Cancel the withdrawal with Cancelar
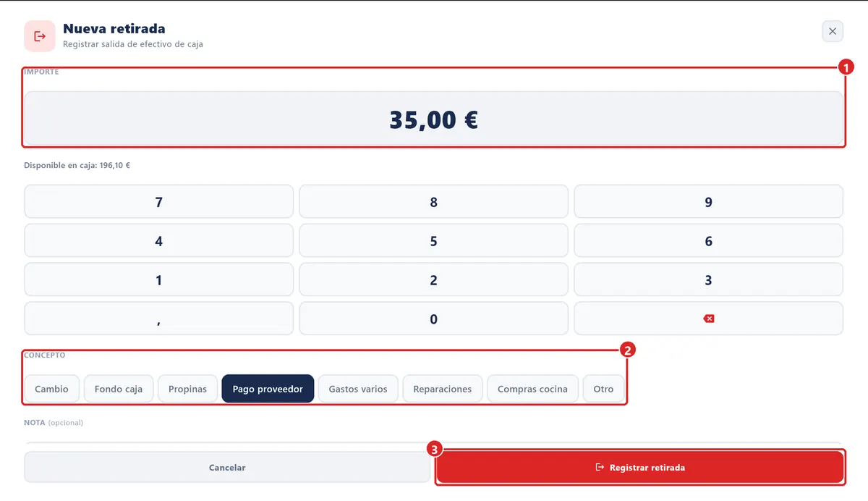Image resolution: width=868 pixels, height=501 pixels. pos(227,468)
